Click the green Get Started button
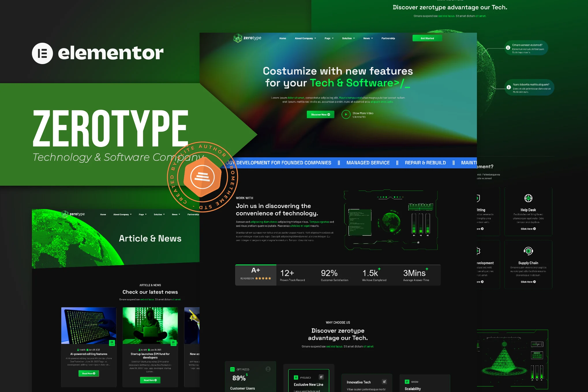The width and height of the screenshot is (588, 392). (x=427, y=38)
